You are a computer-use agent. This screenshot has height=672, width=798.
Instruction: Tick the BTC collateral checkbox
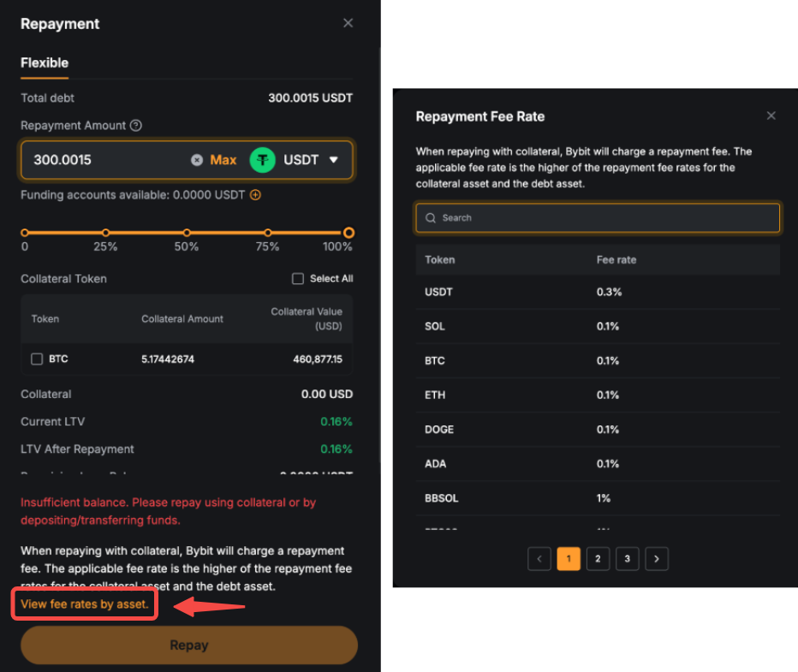[37, 360]
